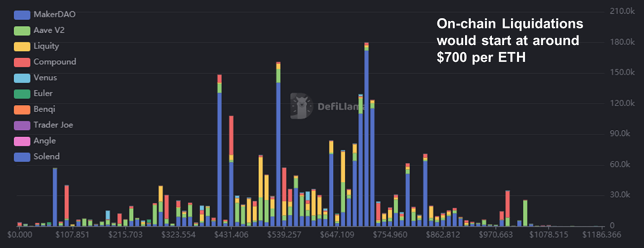Toggle the Angle legend entry
Image resolution: width=644 pixels, height=248 pixels.
[34, 141]
